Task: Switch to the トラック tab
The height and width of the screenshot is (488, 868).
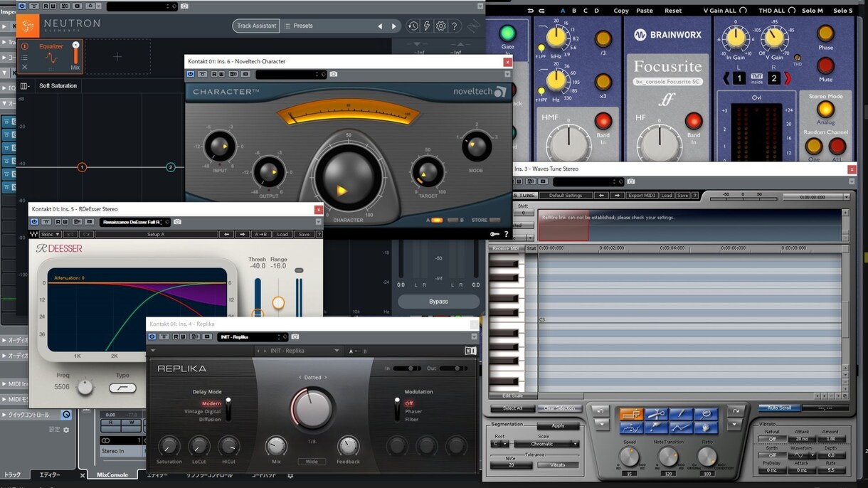Action: (x=12, y=474)
